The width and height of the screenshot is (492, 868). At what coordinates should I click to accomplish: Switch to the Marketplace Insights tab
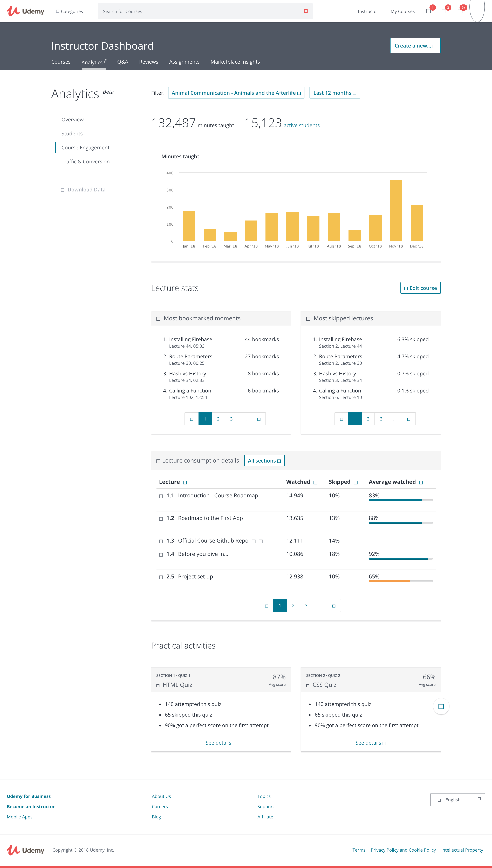(x=235, y=62)
